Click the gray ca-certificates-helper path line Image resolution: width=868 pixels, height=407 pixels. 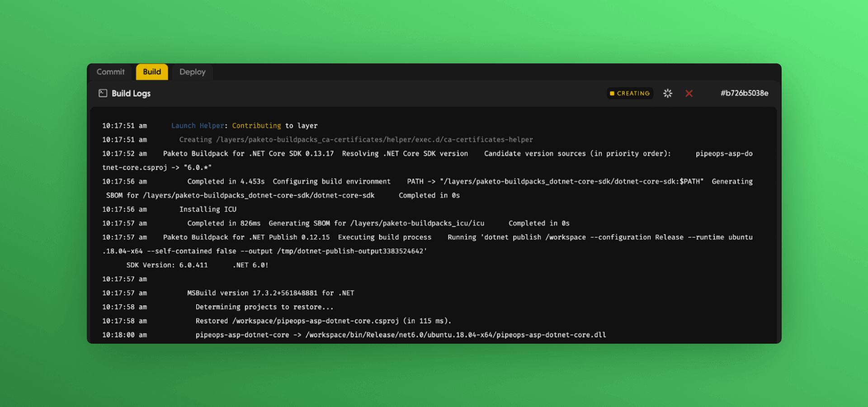click(x=356, y=140)
